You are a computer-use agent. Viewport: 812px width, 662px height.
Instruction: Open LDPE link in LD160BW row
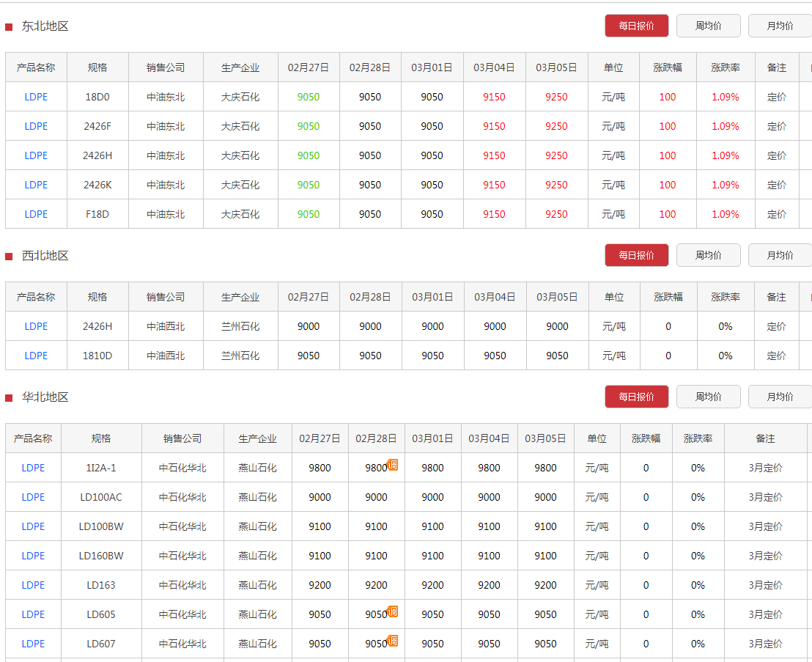(x=33, y=556)
